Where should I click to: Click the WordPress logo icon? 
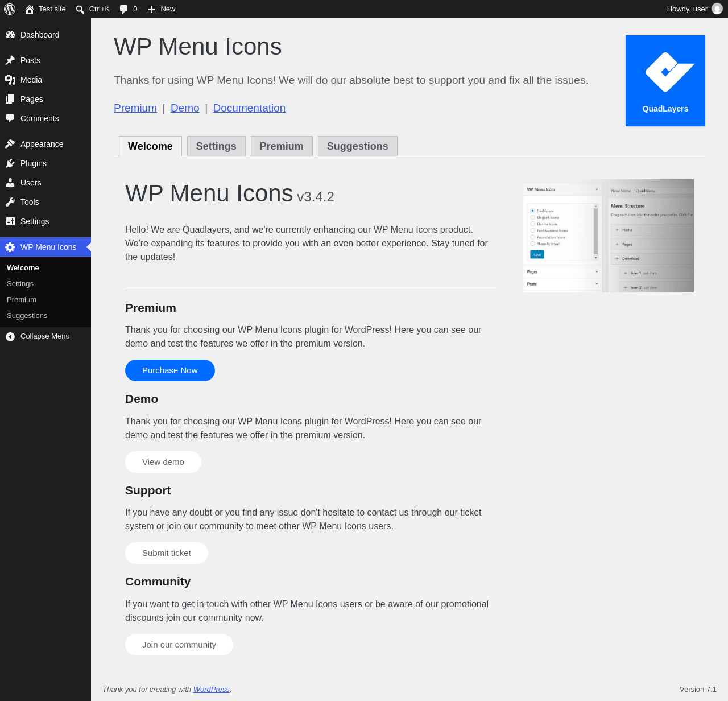[10, 9]
